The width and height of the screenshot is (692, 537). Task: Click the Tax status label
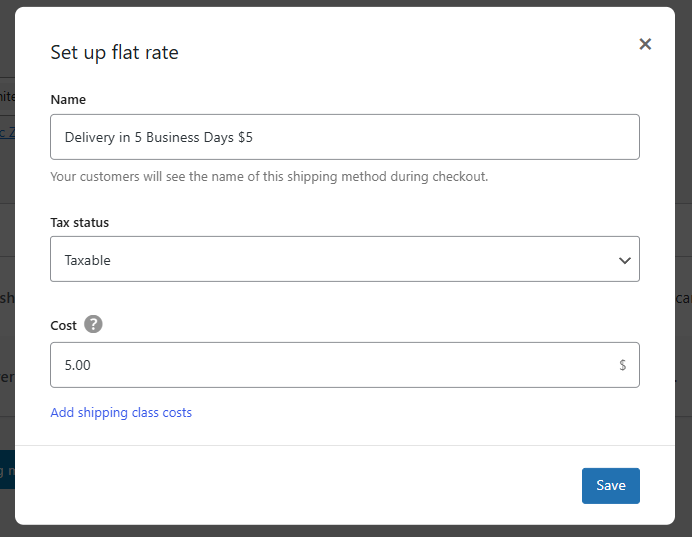pos(79,222)
